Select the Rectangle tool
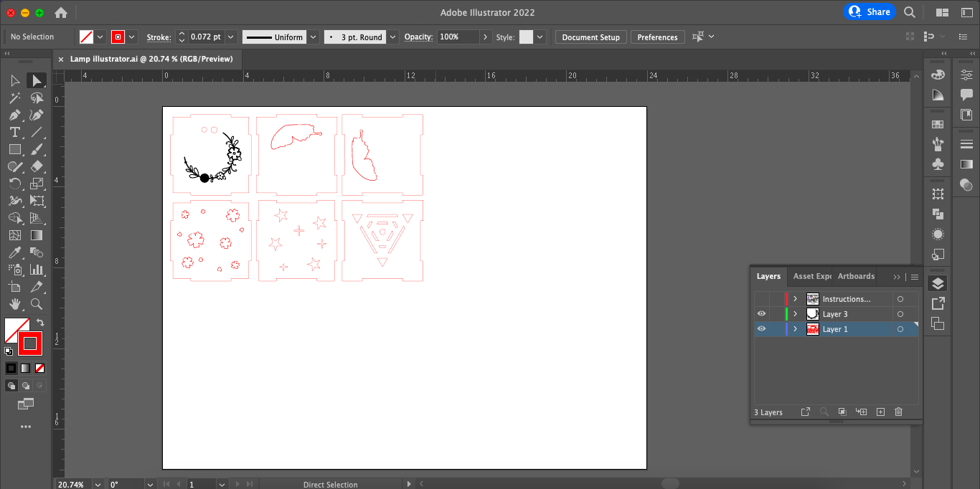 pyautogui.click(x=14, y=149)
